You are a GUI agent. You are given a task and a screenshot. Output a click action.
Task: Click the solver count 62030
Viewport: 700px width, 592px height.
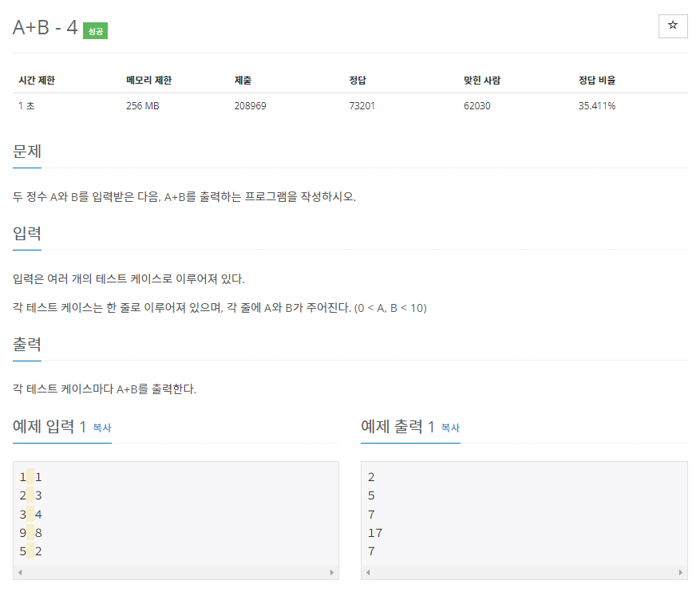pos(477,106)
